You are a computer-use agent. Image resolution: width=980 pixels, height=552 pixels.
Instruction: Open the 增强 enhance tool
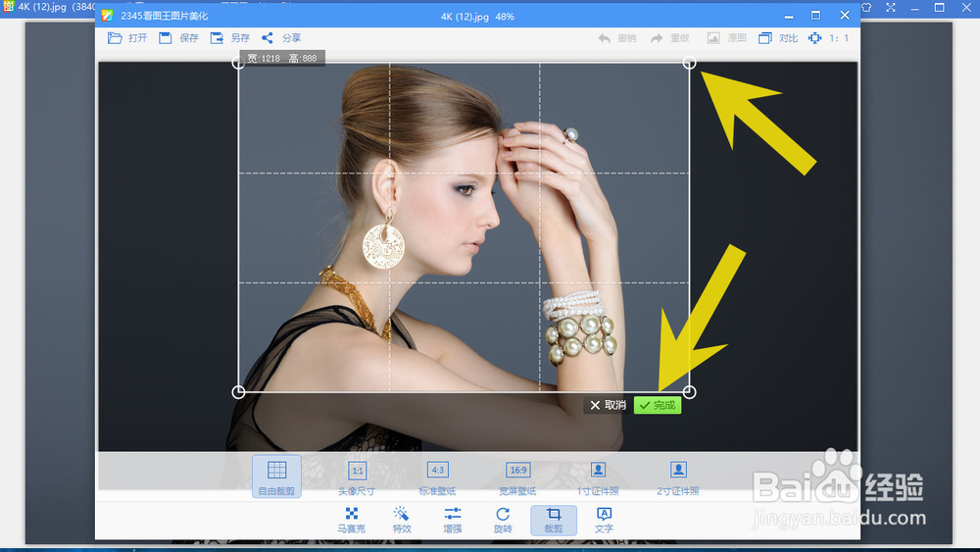coord(453,520)
